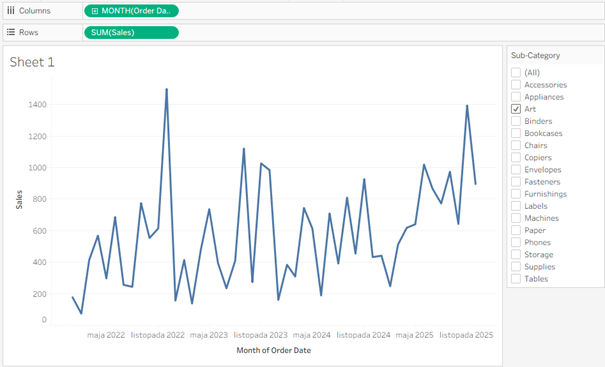
Task: Expand the MONTH(Order Date) pill plus icon
Action: click(95, 11)
